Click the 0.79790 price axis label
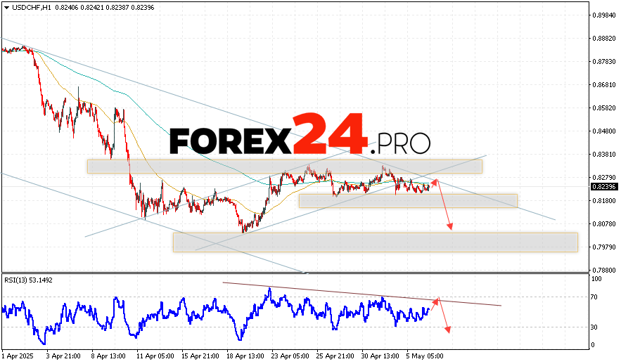Screen dimensions: 621x364 point(604,247)
